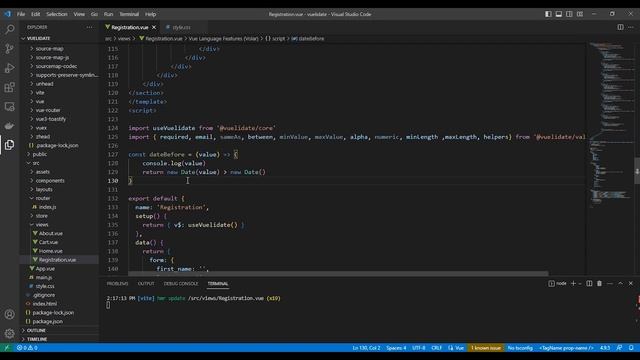Switch to the OUTPUT panel tab
Viewport: 640px width, 360px height.
(146, 284)
